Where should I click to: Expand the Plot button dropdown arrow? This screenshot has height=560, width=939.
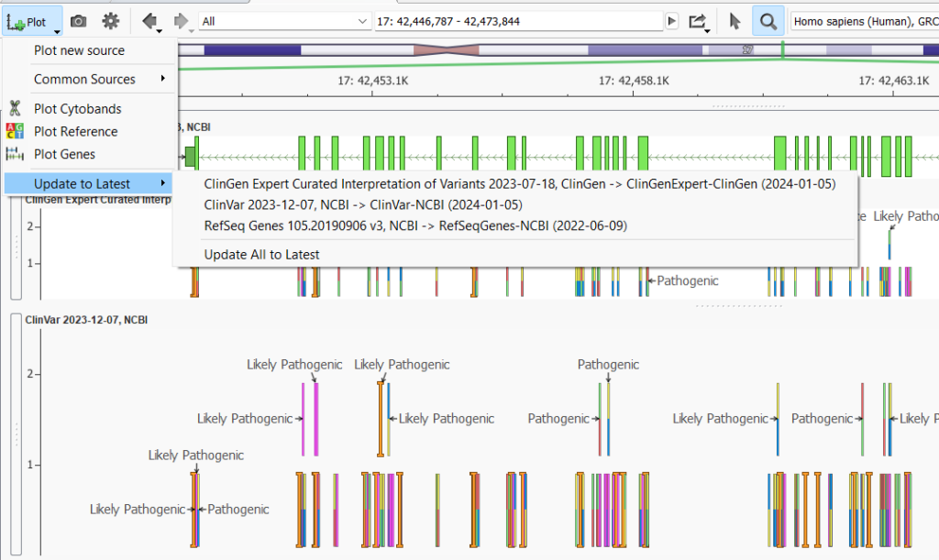click(57, 31)
